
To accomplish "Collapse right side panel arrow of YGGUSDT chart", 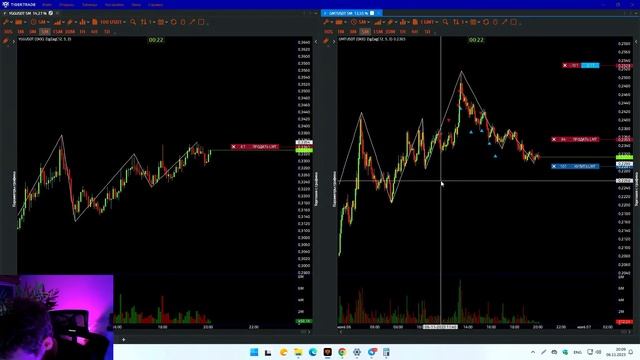I will [x=316, y=42].
